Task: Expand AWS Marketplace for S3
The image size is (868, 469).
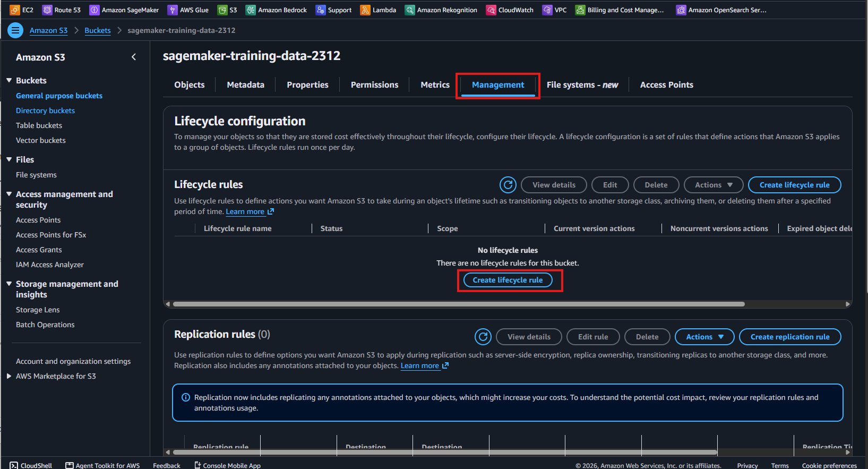Action: click(x=9, y=376)
